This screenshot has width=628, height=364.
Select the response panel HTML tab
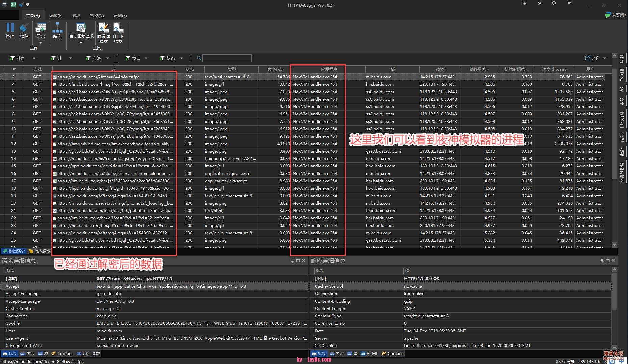369,354
